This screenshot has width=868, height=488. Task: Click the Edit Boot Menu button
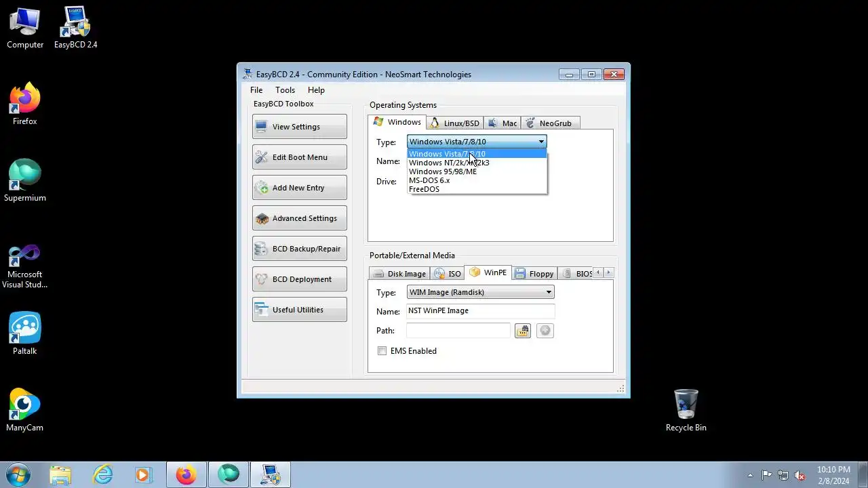click(299, 157)
